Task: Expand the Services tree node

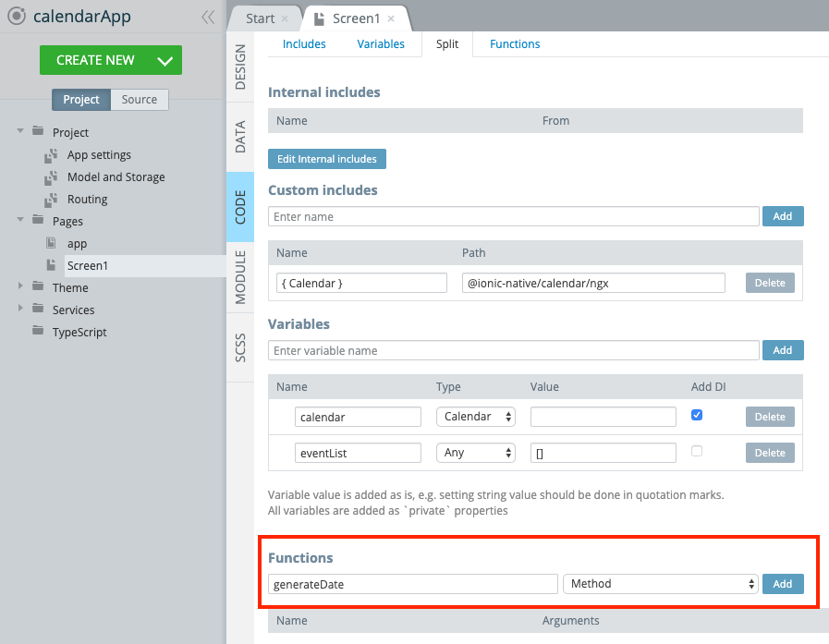Action: [x=20, y=309]
